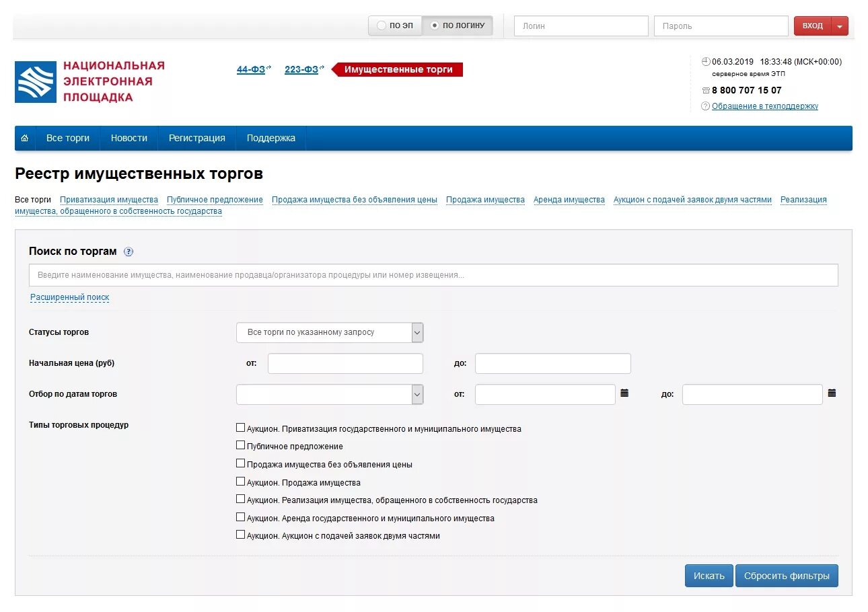
Task: Open the 'Все торги' menu item
Action: (x=68, y=138)
